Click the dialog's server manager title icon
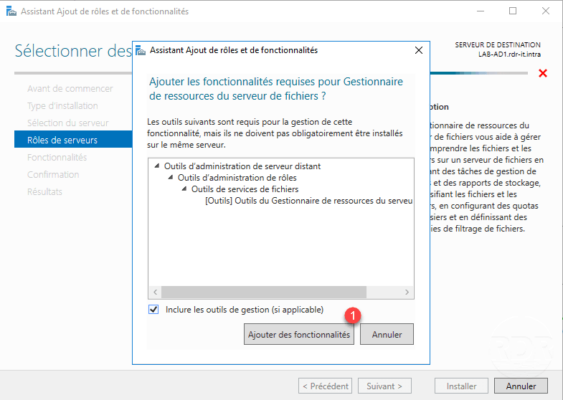Screen dimensions: 563x400 (141, 50)
